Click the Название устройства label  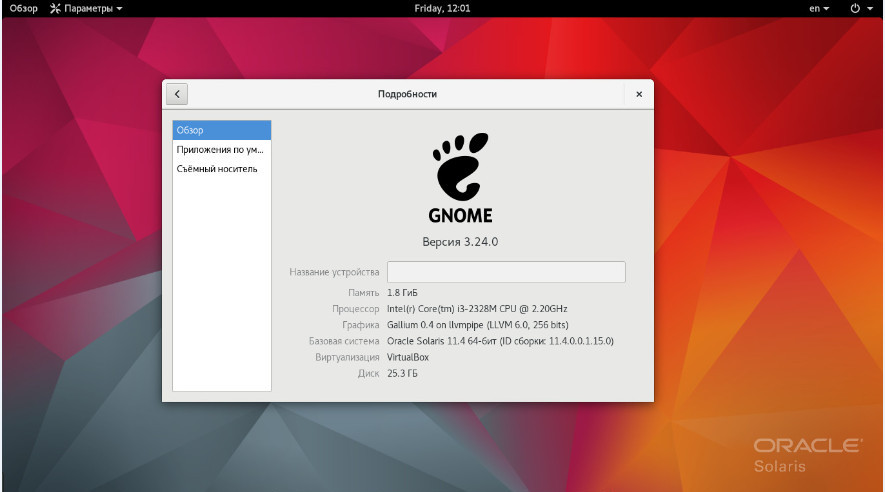click(x=334, y=272)
